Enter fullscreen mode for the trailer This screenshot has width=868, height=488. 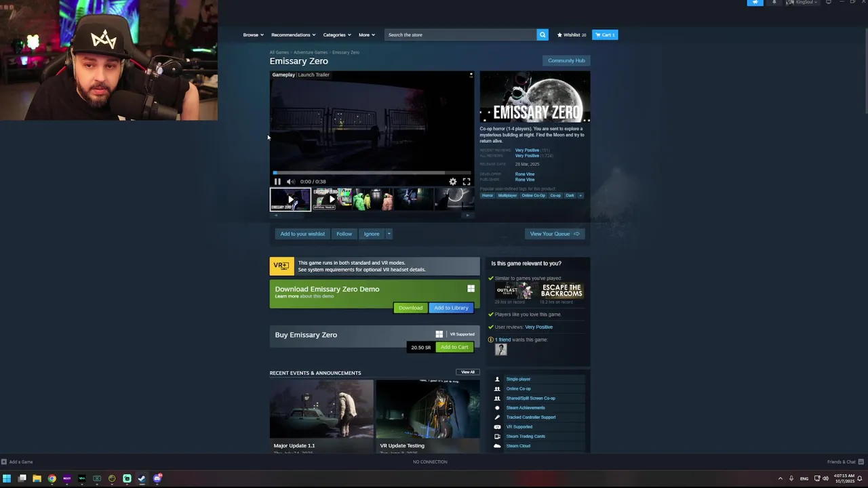467,182
